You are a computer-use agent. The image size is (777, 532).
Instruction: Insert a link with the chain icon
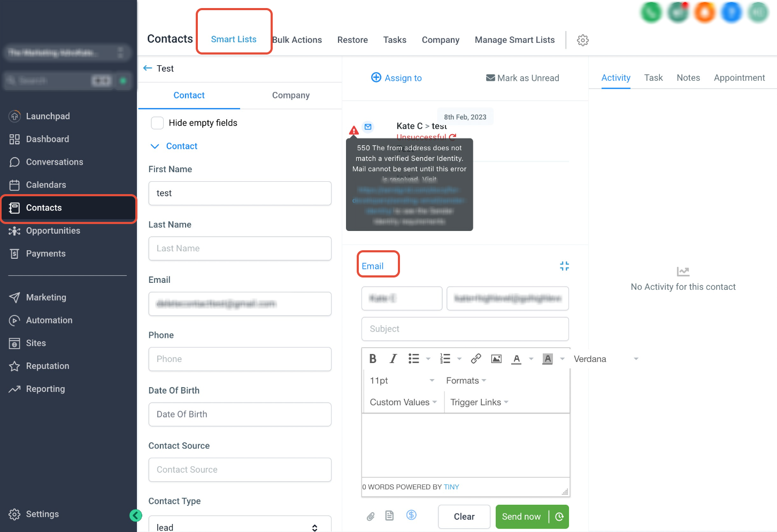click(476, 359)
